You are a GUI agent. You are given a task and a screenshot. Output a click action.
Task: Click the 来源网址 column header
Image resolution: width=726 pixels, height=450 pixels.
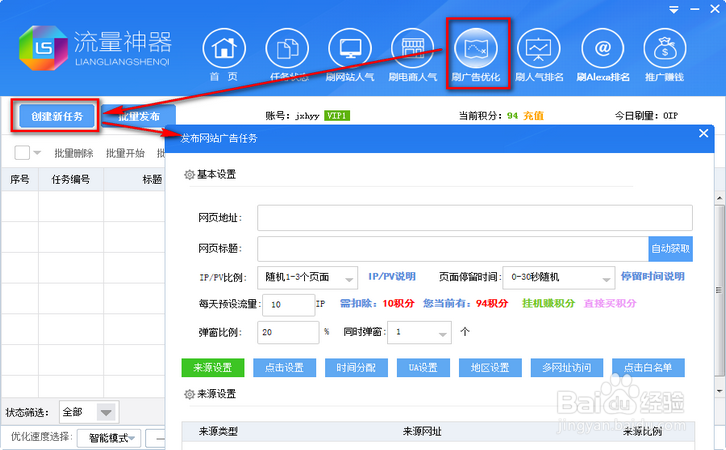tap(422, 431)
